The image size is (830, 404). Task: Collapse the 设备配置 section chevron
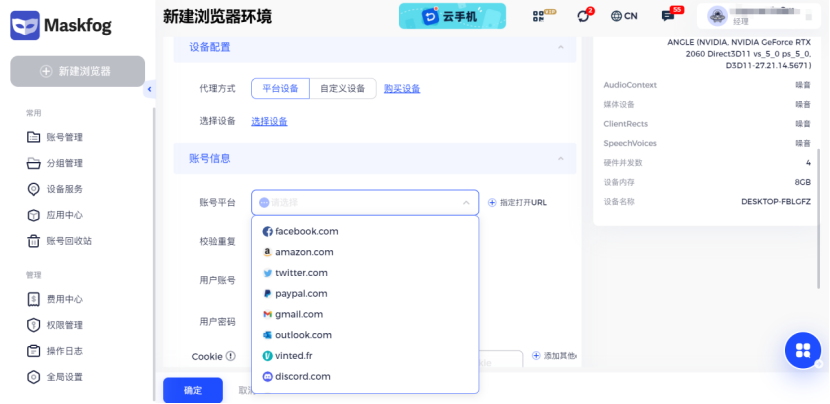tap(561, 47)
